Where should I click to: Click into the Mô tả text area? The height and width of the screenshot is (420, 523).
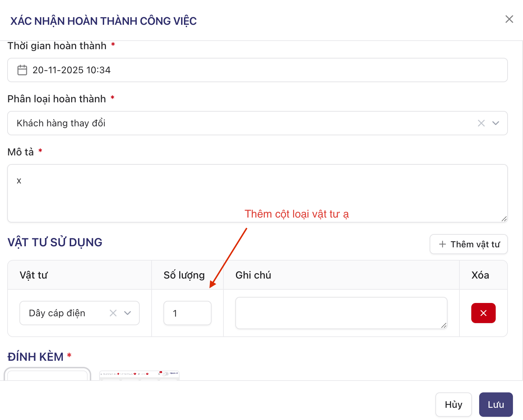point(257,193)
